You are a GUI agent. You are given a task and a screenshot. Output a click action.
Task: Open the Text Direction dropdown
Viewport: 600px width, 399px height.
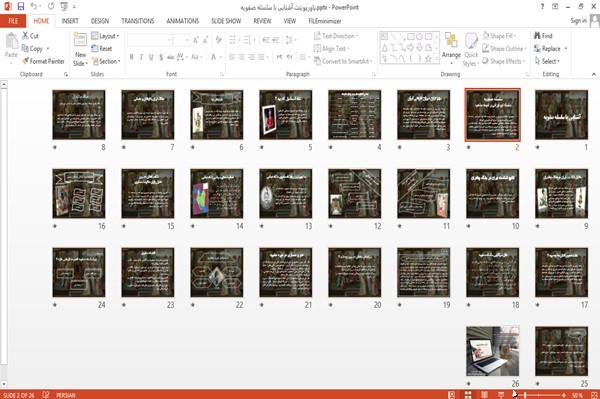[336, 36]
